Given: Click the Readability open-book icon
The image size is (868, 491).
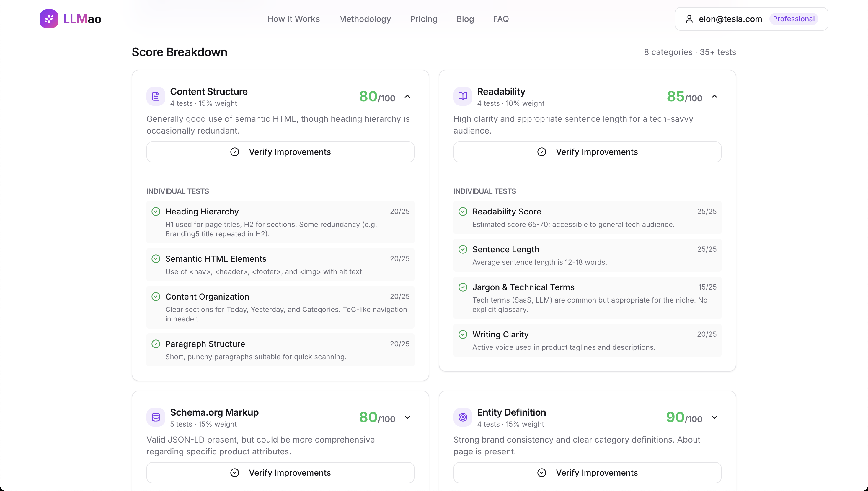Looking at the screenshot, I should click(463, 96).
